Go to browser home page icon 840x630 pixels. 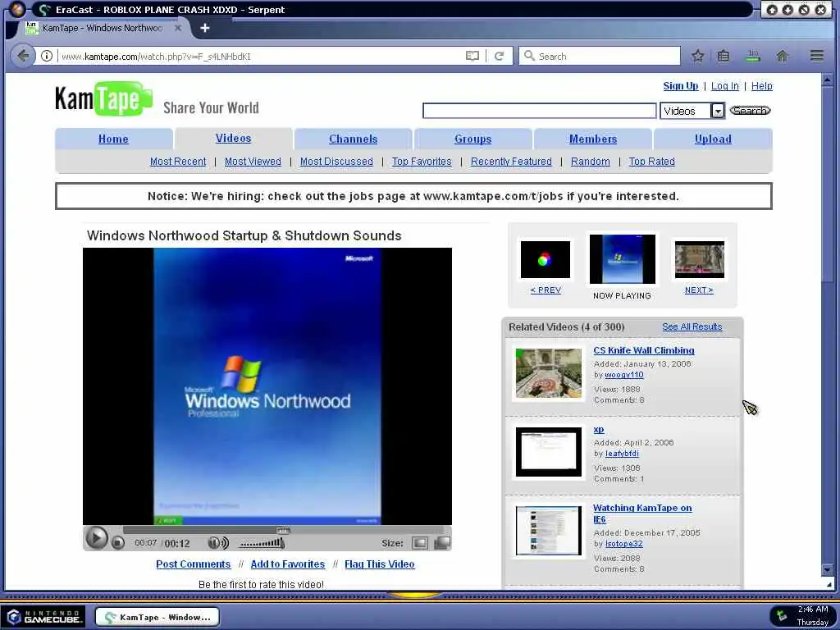pos(782,56)
